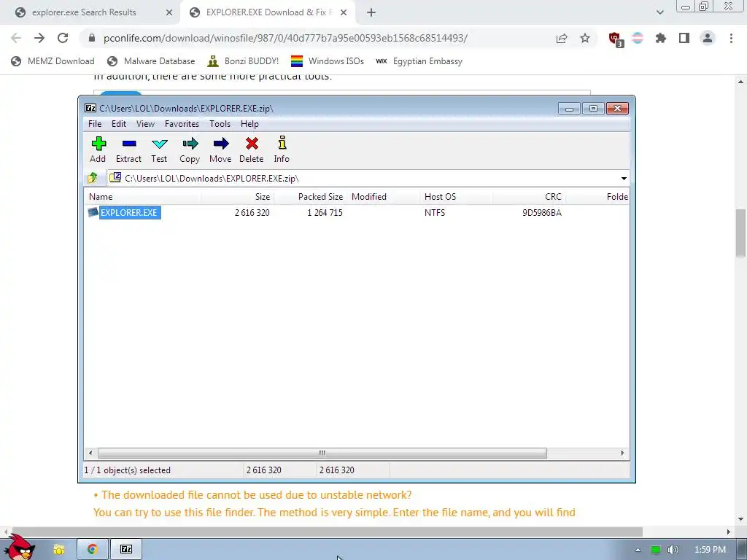The image size is (747, 560).
Task: Click the 7-Zip horizontal scrollbar thumb
Action: click(x=322, y=453)
